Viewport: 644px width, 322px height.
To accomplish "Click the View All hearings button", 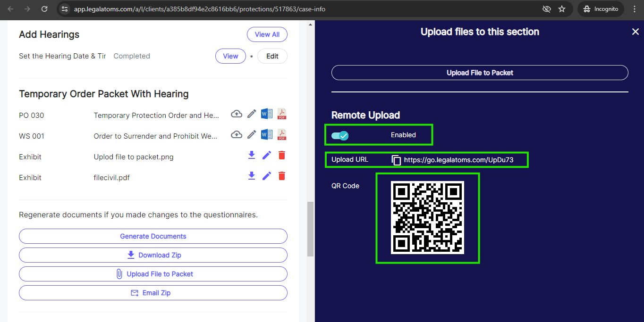I will pyautogui.click(x=267, y=34).
